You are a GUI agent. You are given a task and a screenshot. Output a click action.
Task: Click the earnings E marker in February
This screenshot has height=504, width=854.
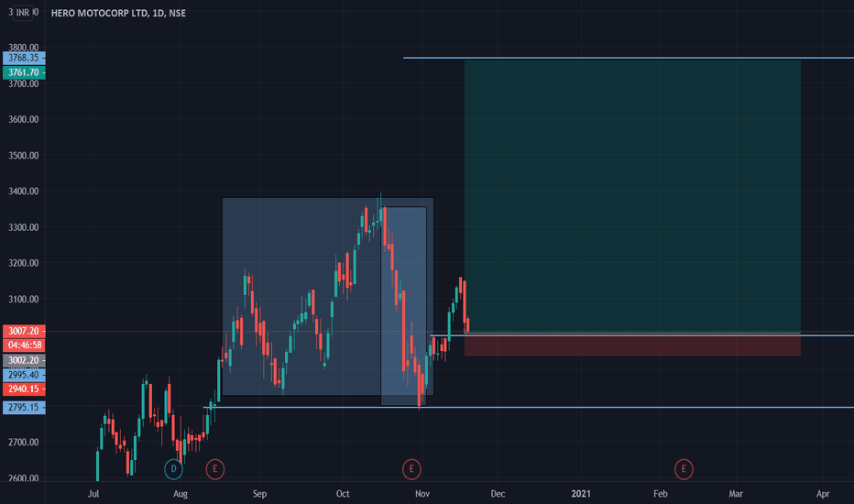tap(684, 468)
